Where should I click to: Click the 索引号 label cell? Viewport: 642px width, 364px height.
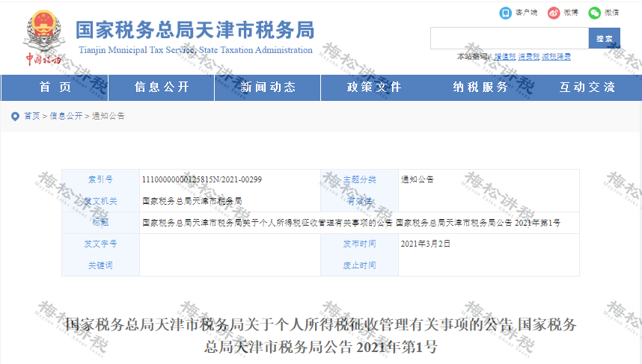tap(100, 179)
